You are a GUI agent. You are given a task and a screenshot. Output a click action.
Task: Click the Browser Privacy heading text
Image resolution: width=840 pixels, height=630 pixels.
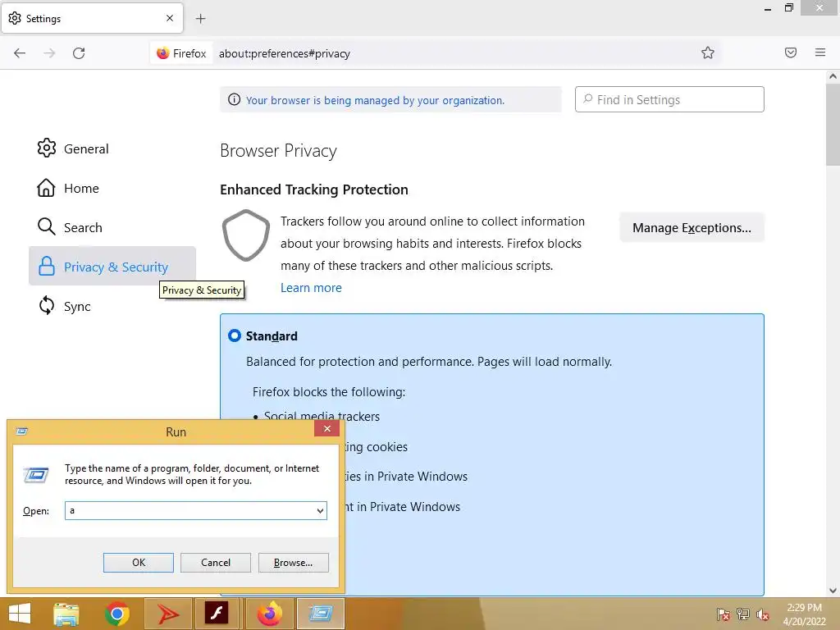[x=278, y=151]
